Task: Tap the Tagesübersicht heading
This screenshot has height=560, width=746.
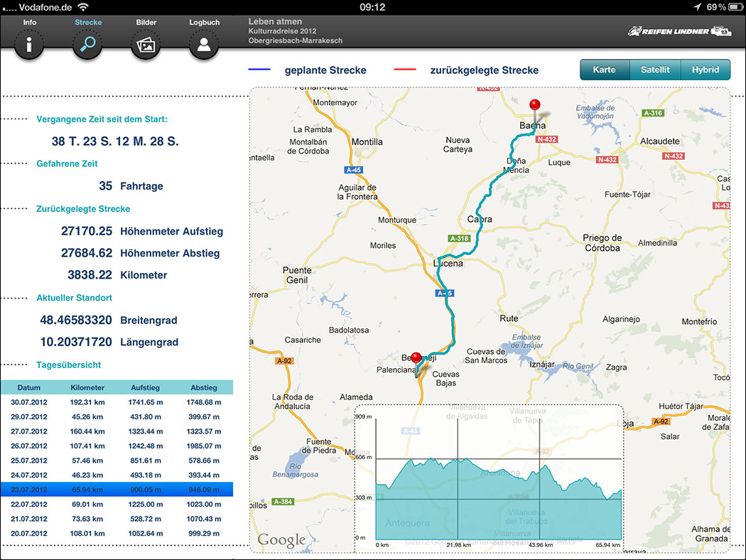Action: tap(68, 365)
